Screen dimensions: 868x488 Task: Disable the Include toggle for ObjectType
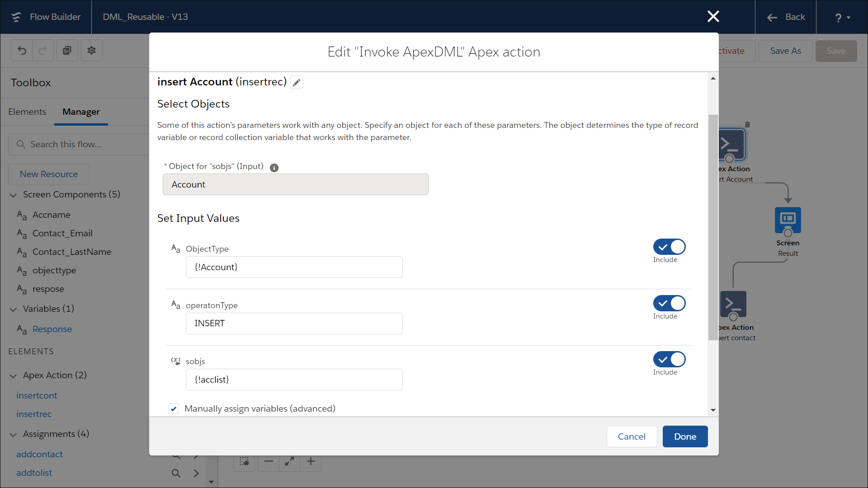pyautogui.click(x=669, y=247)
